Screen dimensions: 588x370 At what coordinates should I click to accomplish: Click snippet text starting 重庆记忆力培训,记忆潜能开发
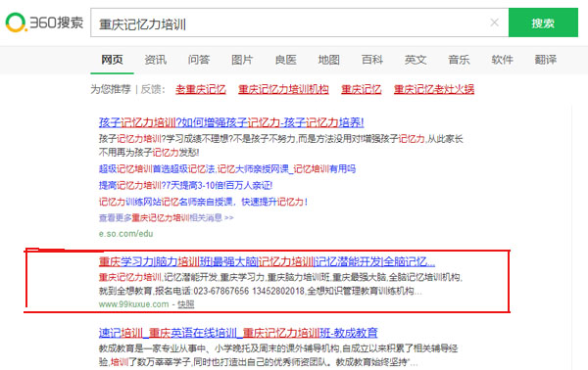280,277
